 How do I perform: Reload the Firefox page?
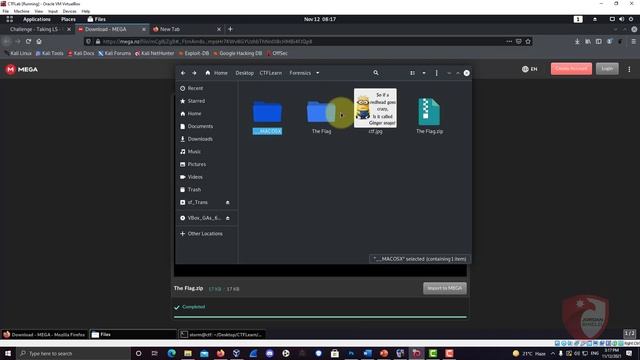point(28,41)
